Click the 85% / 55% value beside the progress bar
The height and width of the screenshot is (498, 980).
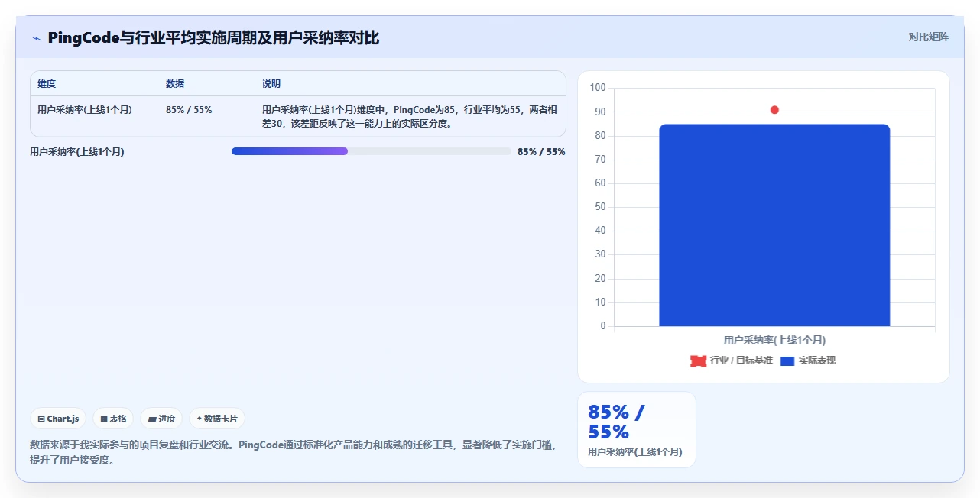pos(541,152)
